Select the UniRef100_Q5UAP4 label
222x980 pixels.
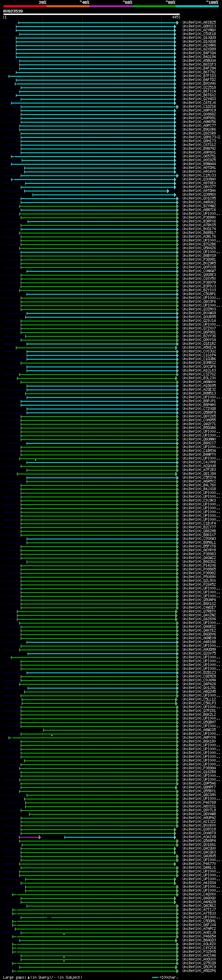199,600
